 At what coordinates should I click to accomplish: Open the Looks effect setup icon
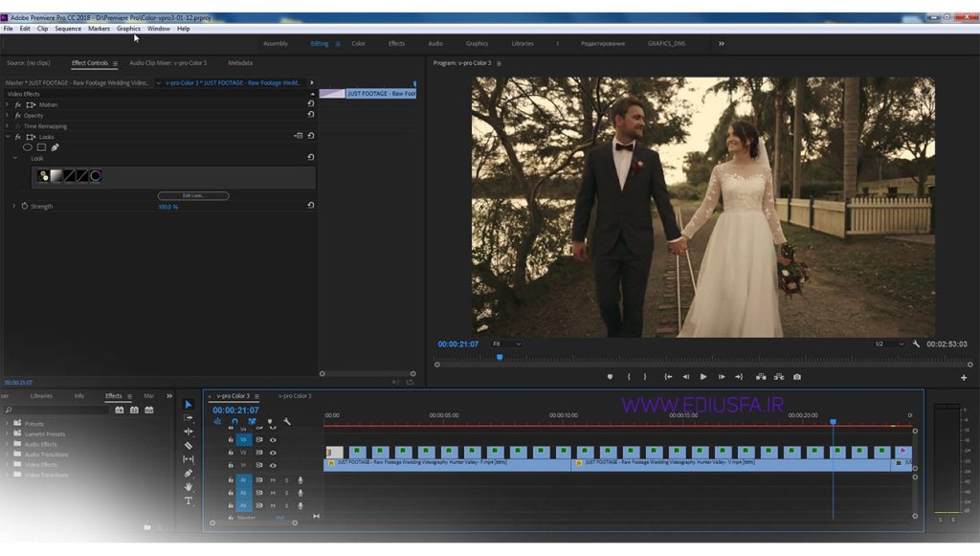coord(299,136)
